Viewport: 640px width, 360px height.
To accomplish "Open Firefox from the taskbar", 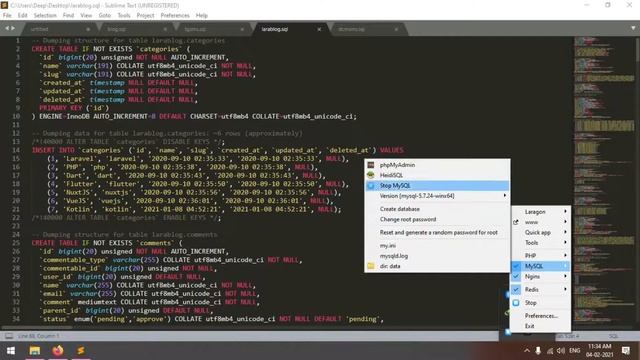I will tap(58, 351).
